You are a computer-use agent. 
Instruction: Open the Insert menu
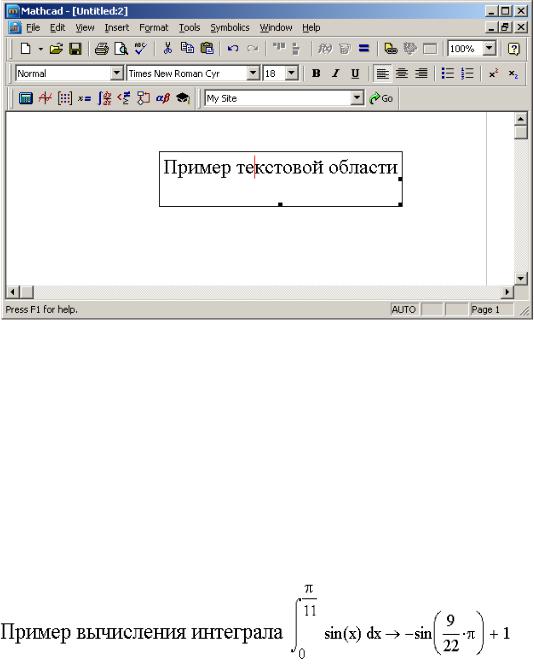pos(116,28)
